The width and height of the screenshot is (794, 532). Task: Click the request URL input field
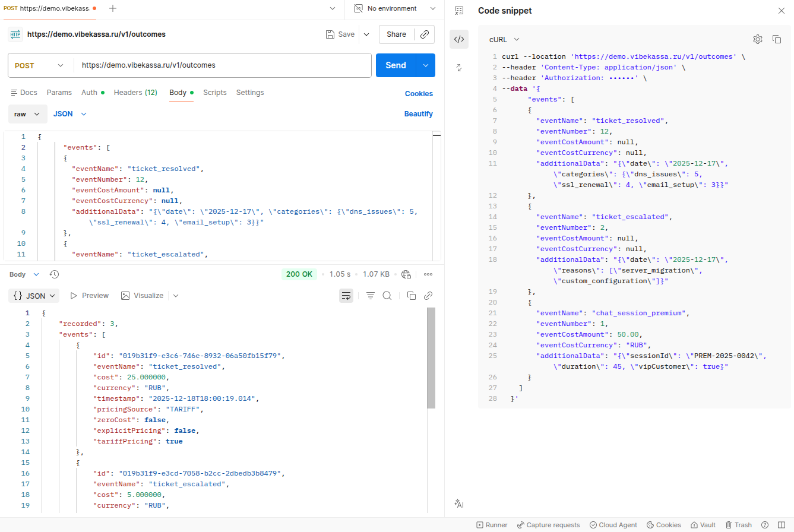[x=223, y=65]
